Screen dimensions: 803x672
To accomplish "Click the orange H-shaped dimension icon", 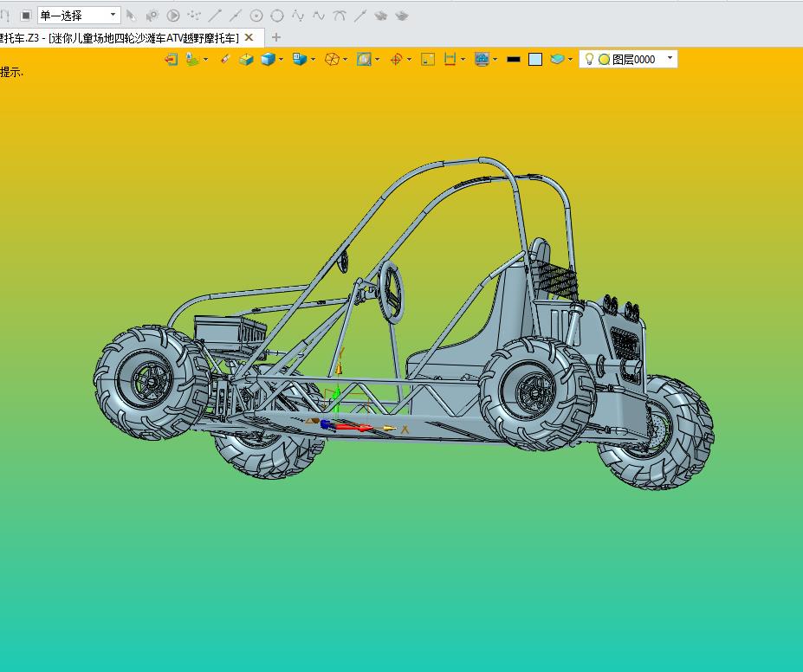I will 450,60.
